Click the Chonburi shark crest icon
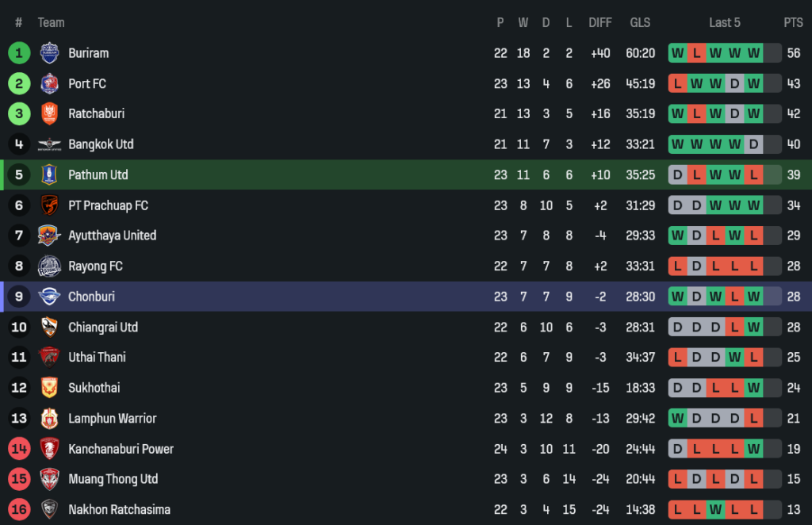The width and height of the screenshot is (812, 525). (x=49, y=297)
